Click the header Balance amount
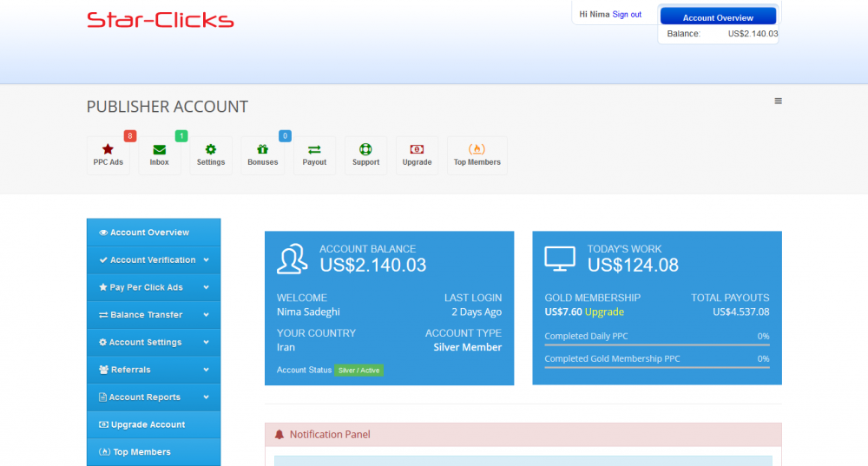This screenshot has height=466, width=868. coord(753,34)
